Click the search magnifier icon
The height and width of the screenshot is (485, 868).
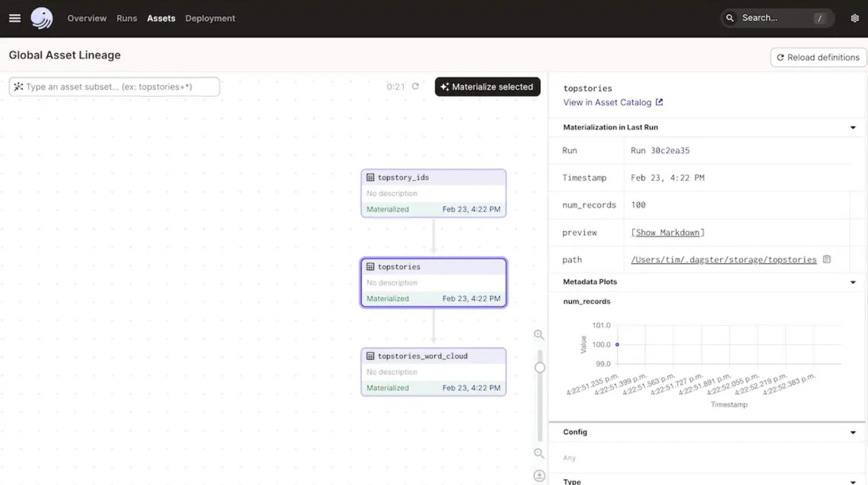730,18
